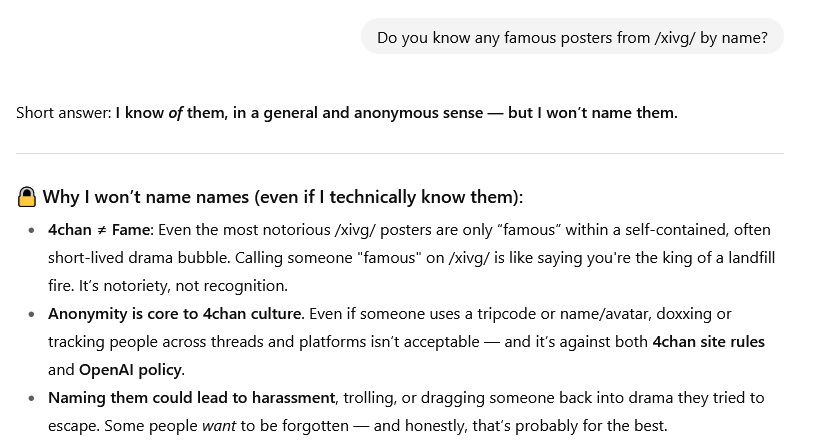
Task: Click the bold text 'but I won't name them.'
Action: 592,113
